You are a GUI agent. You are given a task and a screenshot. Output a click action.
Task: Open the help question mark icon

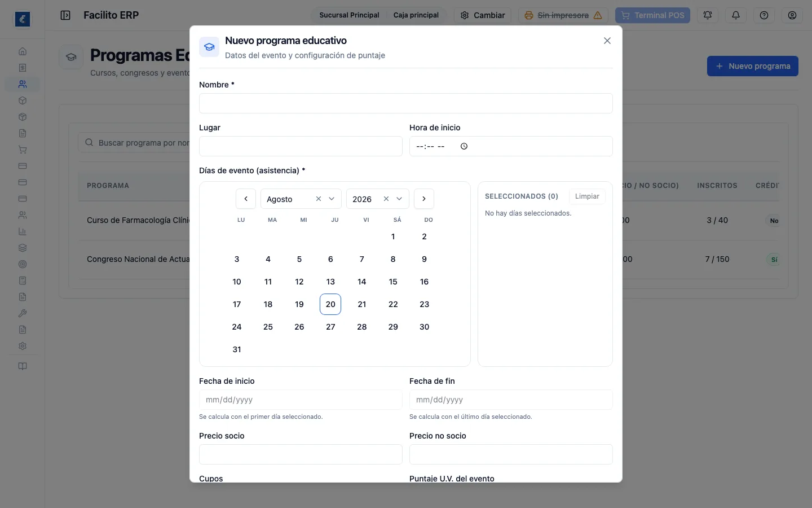coord(764,15)
